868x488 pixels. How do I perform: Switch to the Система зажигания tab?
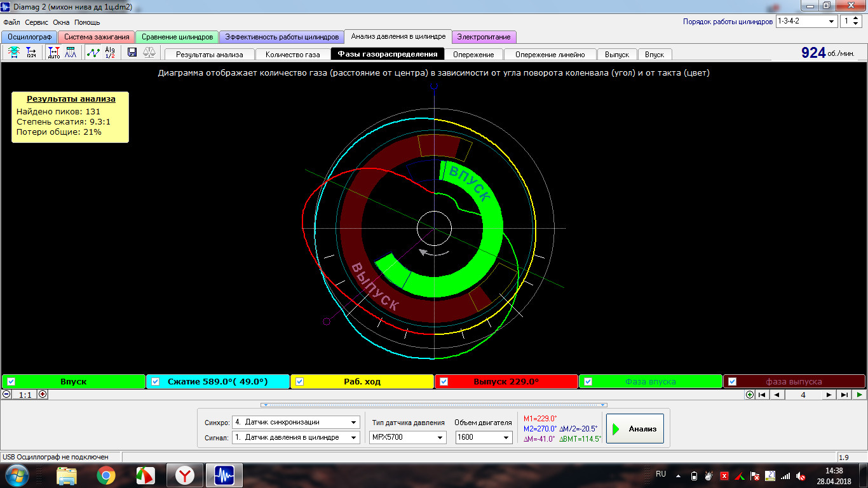point(97,37)
